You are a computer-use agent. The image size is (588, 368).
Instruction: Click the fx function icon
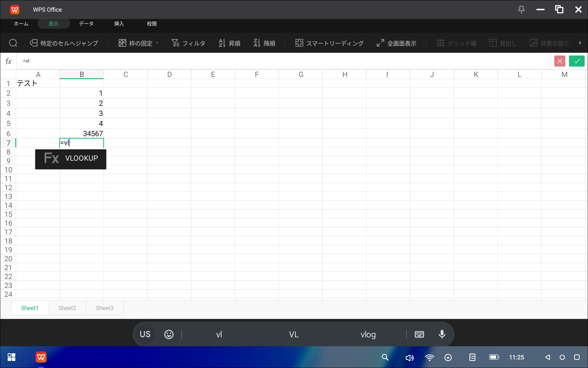tap(9, 61)
